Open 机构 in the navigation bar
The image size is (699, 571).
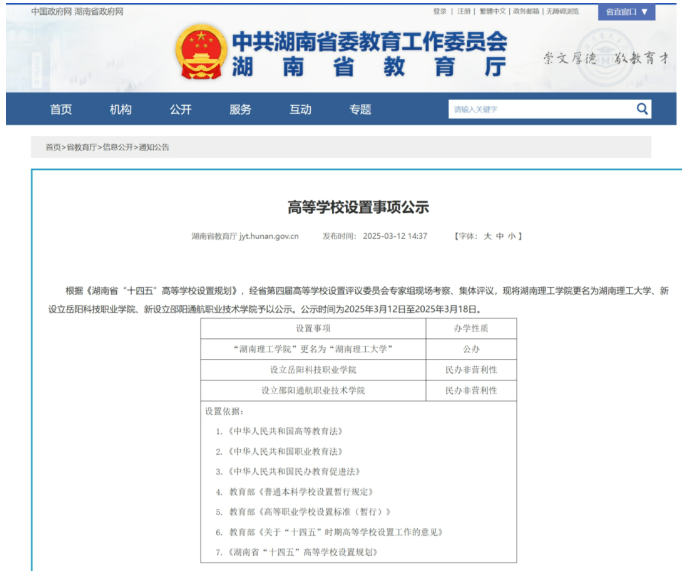click(121, 109)
